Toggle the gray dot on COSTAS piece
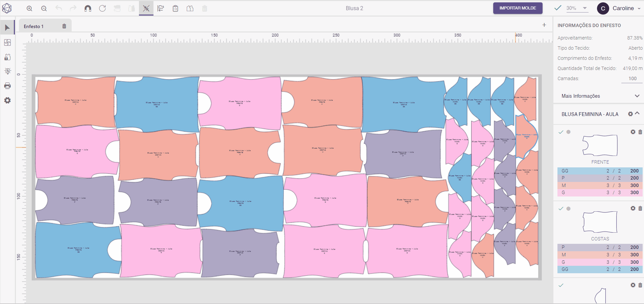Screen dimensions: 644x304 pyautogui.click(x=569, y=209)
